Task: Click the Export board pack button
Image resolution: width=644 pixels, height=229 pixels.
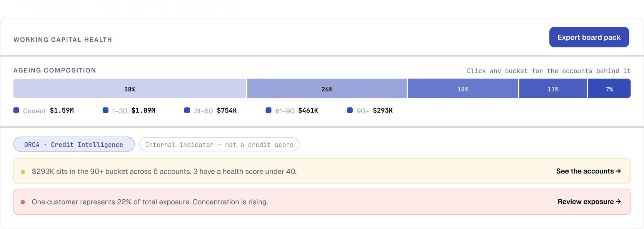Action: [589, 37]
